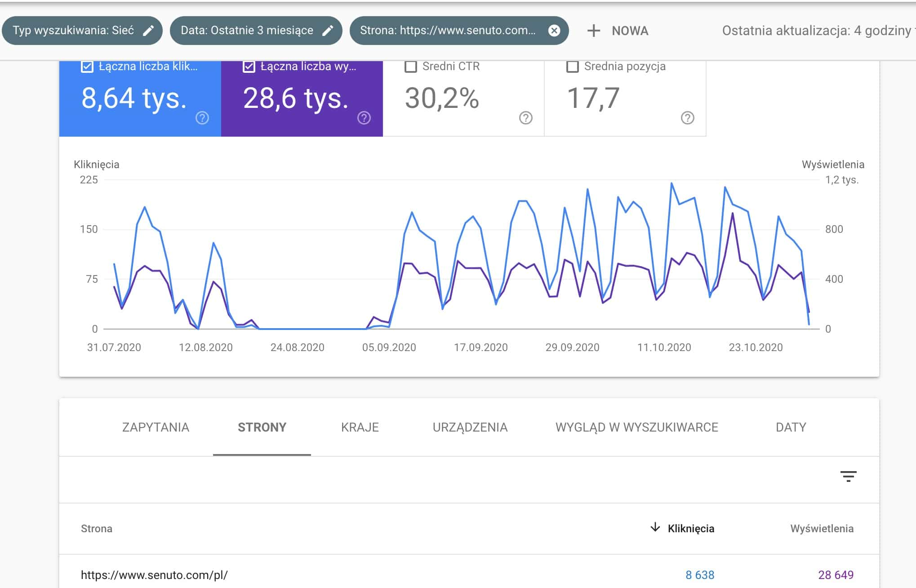
Task: Edit the search type filter pencil icon
Action: 148,31
